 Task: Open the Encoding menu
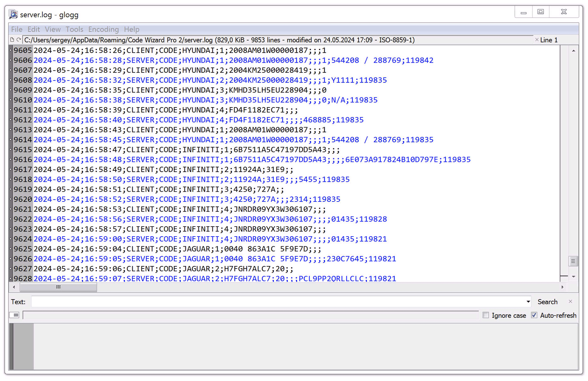(103, 29)
